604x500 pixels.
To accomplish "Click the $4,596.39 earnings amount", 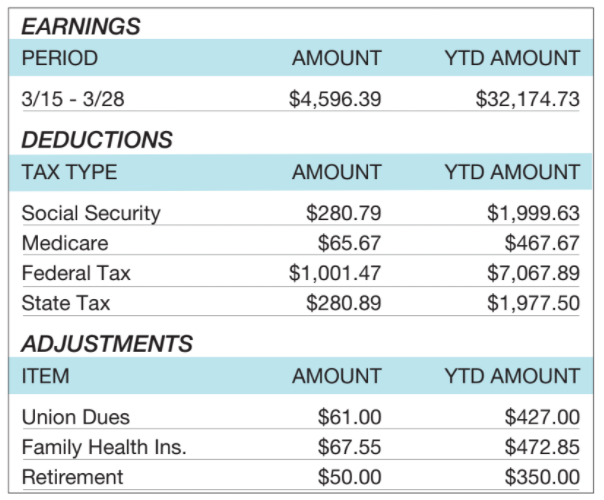I will click(x=334, y=100).
